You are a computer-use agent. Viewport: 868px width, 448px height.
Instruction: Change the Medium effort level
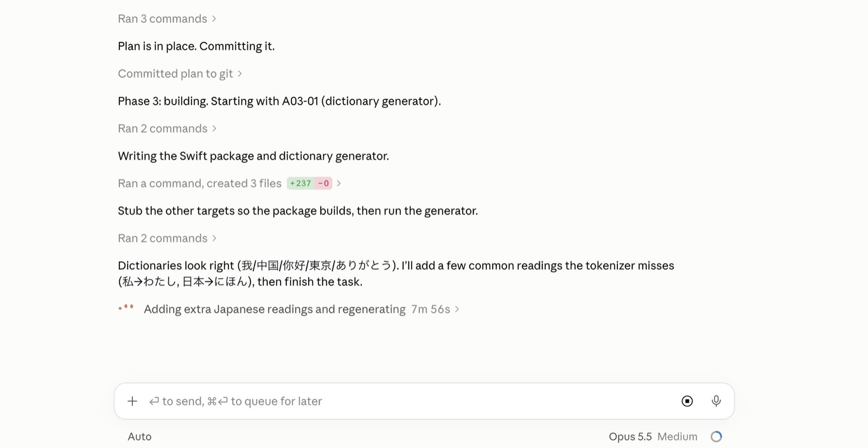coord(677,437)
